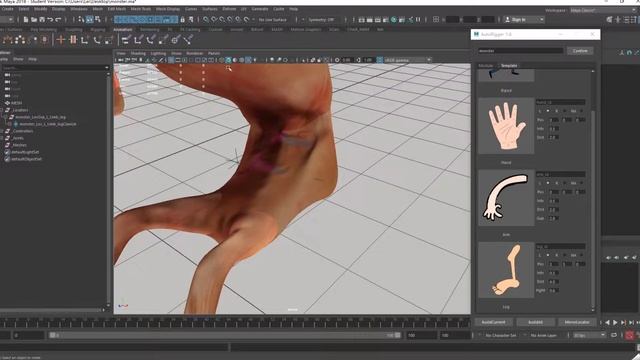The height and width of the screenshot is (360, 640).
Task: Open the Sign In dropdown
Action: pos(524,20)
